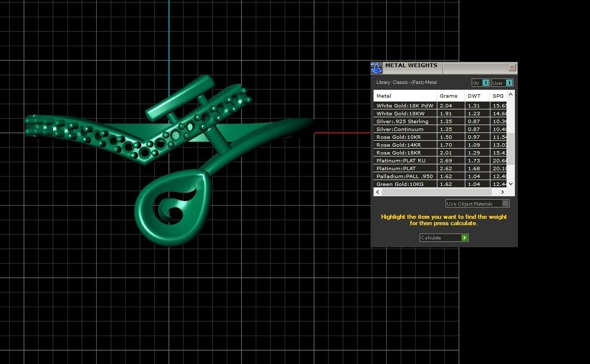Click the Calculate button
Screen dimensions: 590x364
click(444, 238)
